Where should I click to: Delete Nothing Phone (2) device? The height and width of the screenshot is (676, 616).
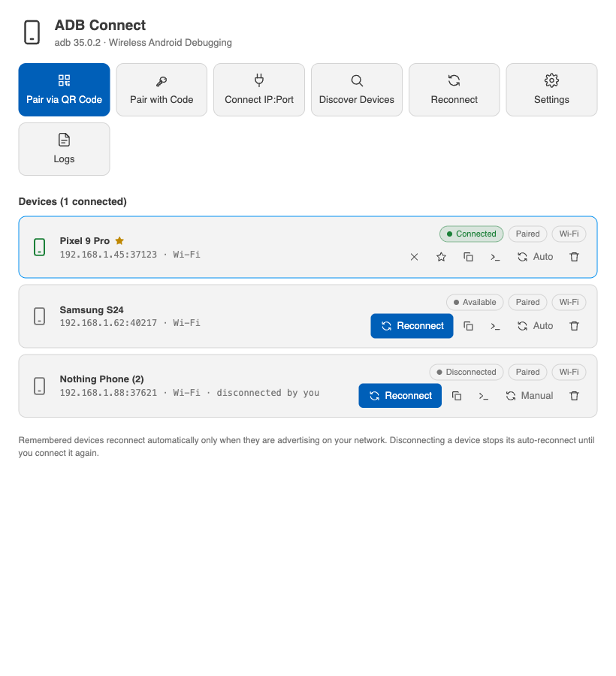[x=574, y=396]
